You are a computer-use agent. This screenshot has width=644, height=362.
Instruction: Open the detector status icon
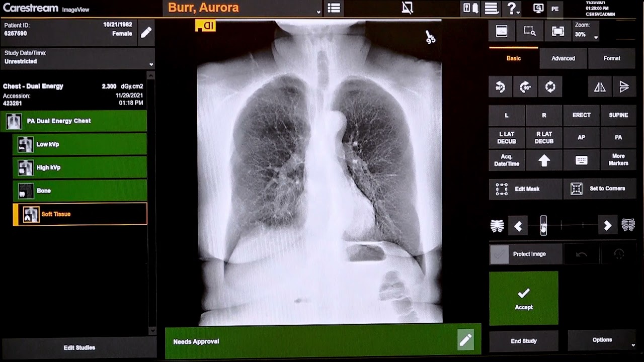click(470, 8)
